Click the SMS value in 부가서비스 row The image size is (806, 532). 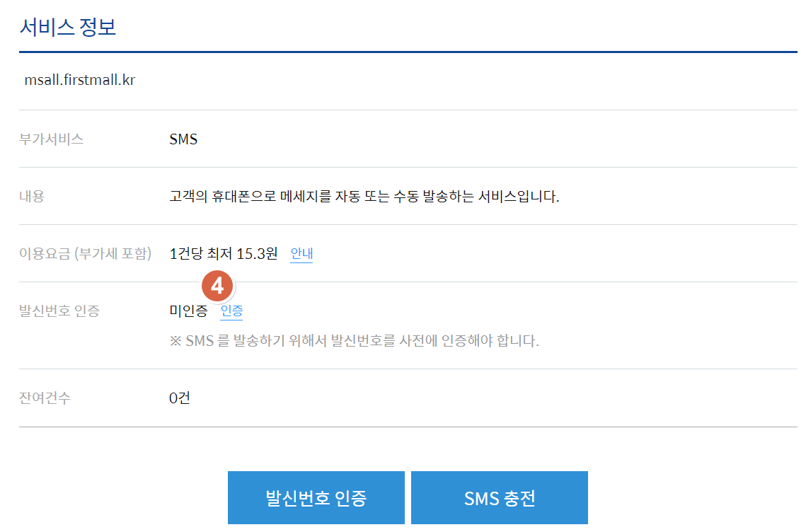183,139
